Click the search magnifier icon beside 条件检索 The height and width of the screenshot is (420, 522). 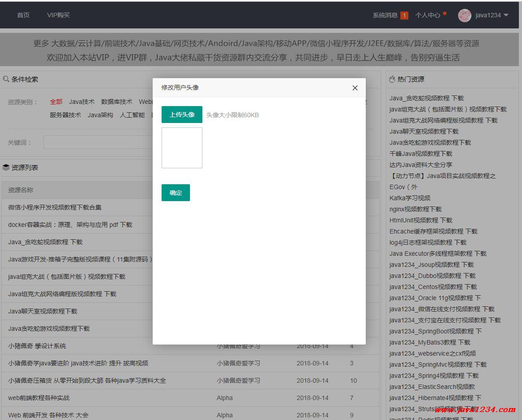[x=6, y=79]
